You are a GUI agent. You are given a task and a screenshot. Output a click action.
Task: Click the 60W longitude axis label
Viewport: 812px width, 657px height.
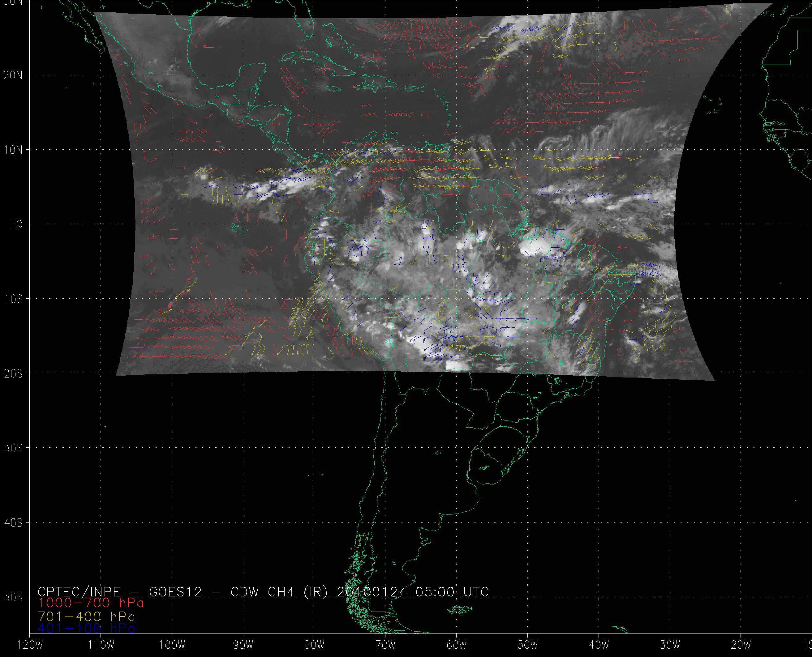[x=457, y=645]
